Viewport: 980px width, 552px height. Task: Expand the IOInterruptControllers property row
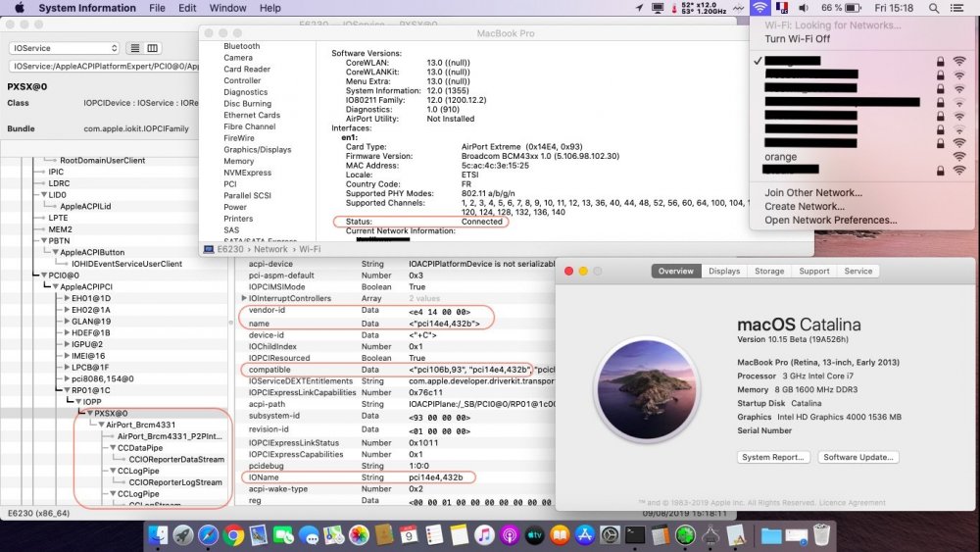point(245,298)
